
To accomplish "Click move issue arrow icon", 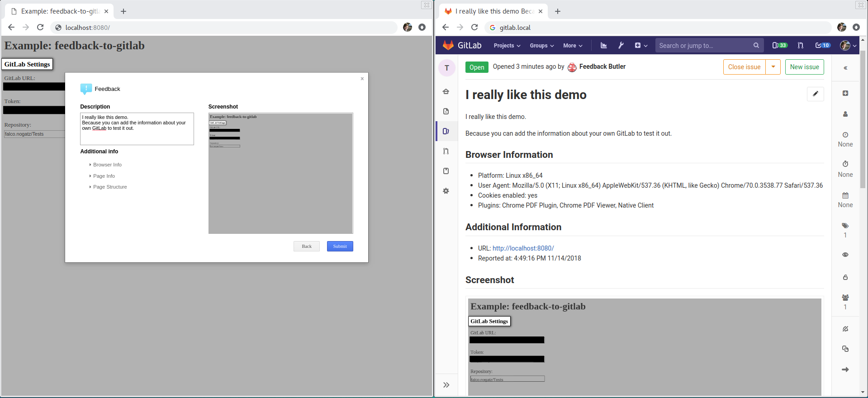I will pyautogui.click(x=845, y=370).
